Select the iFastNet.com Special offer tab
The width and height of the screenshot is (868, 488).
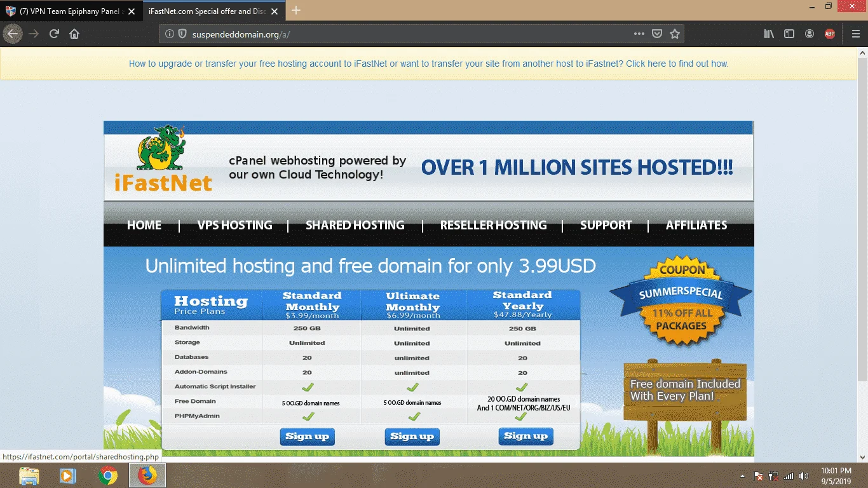click(213, 11)
